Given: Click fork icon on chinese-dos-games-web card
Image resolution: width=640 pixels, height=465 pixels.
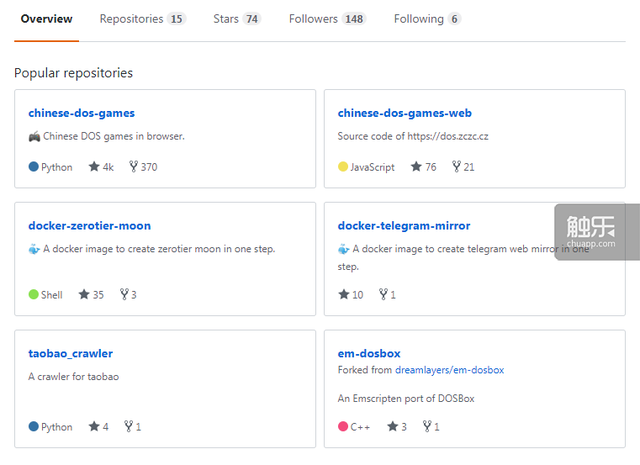Looking at the screenshot, I should tap(456, 167).
